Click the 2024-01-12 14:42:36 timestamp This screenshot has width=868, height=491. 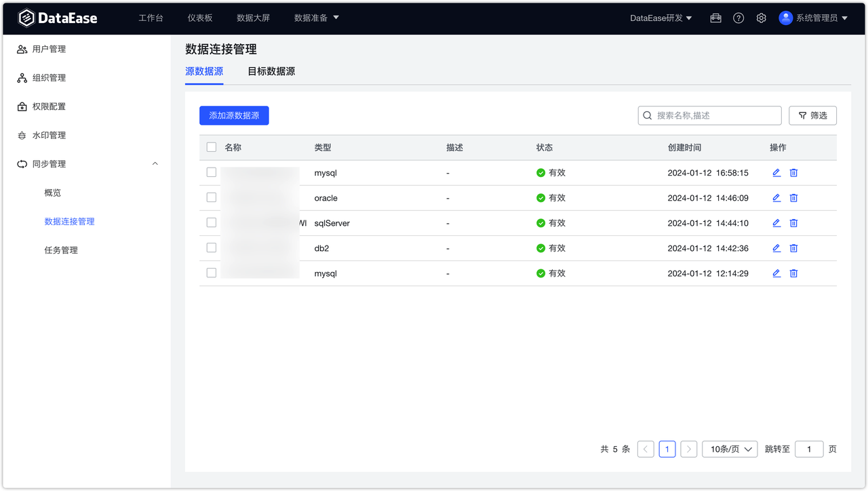tap(708, 248)
